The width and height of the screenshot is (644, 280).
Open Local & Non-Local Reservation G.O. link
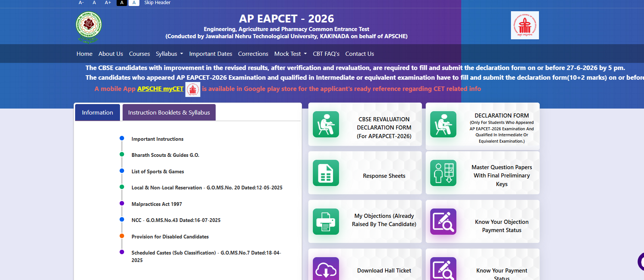point(207,188)
